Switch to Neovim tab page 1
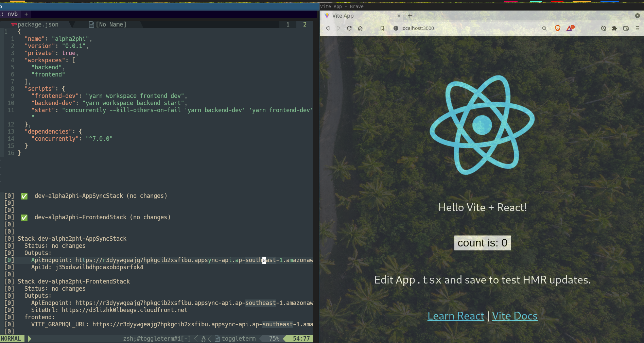The image size is (644, 343). [x=288, y=24]
